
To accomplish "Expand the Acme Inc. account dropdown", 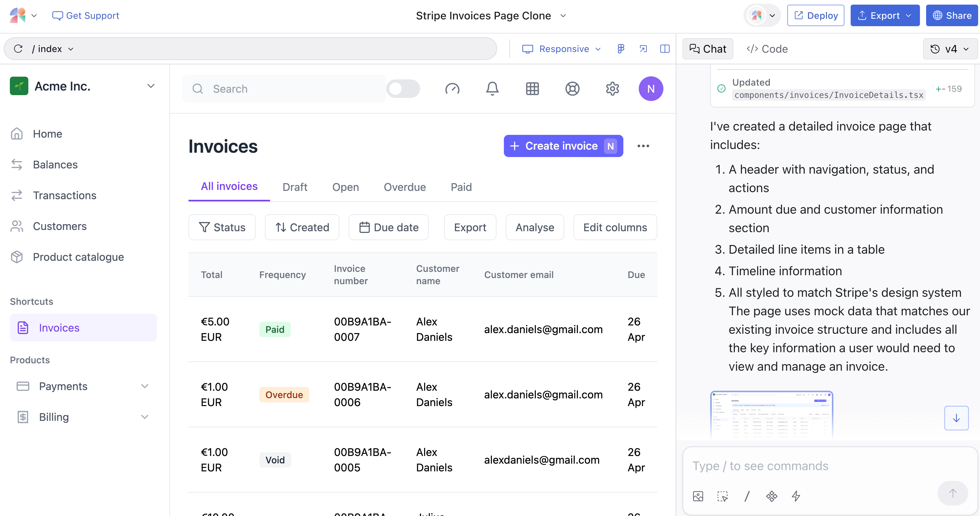I will point(151,86).
